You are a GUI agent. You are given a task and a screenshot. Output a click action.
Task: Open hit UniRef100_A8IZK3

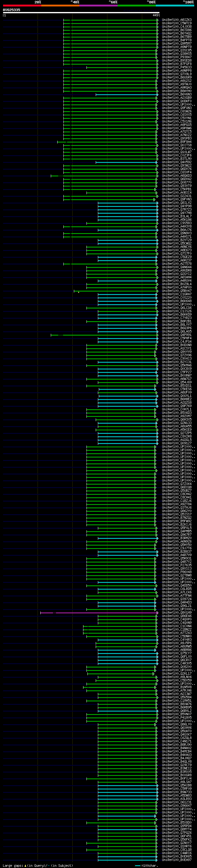[x=176, y=20]
